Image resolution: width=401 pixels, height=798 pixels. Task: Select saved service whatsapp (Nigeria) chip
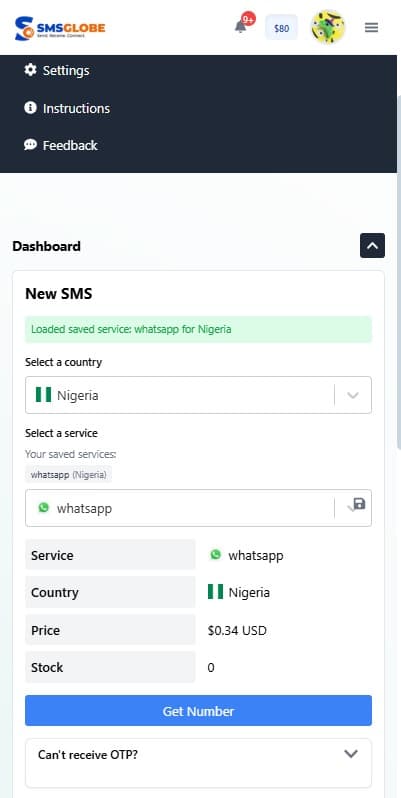click(69, 475)
